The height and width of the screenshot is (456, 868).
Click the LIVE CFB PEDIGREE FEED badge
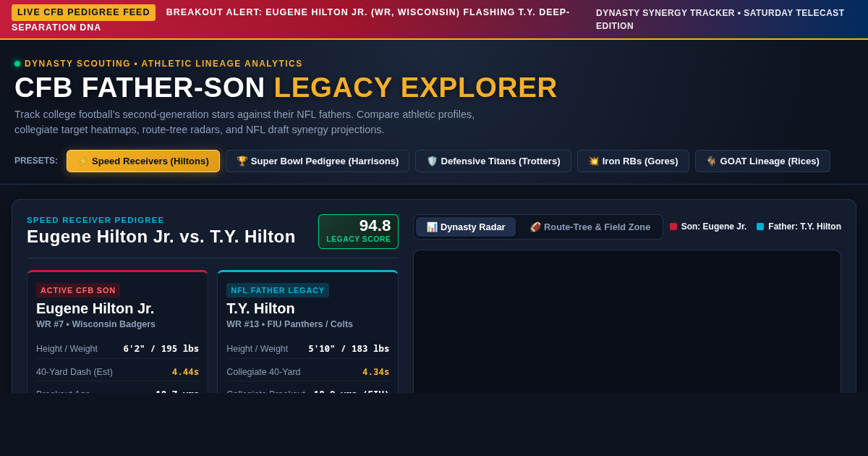pyautogui.click(x=83, y=12)
